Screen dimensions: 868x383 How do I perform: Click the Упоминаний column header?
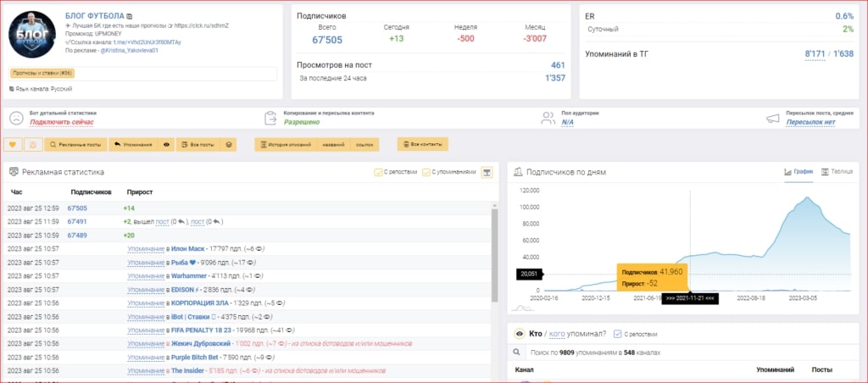pos(775,369)
